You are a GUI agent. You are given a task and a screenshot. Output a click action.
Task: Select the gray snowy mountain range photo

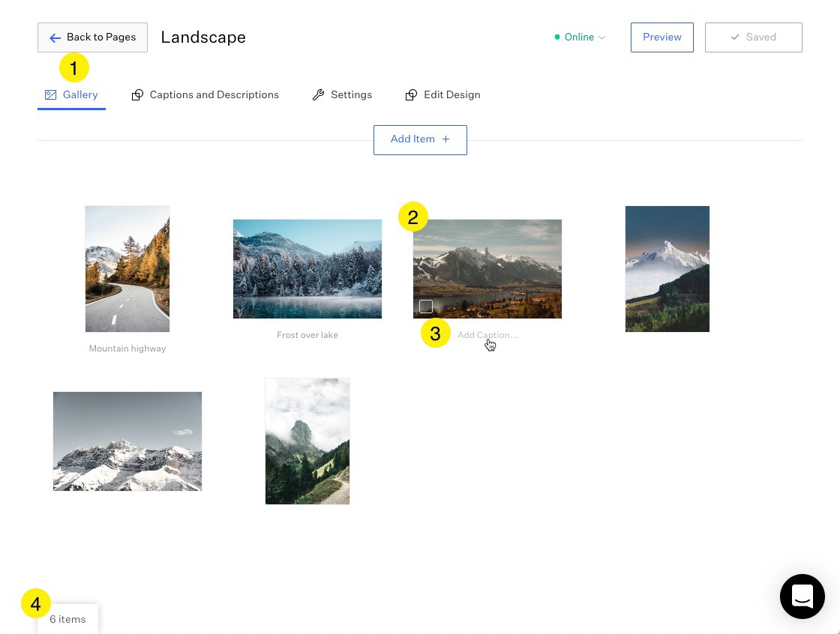pos(127,441)
